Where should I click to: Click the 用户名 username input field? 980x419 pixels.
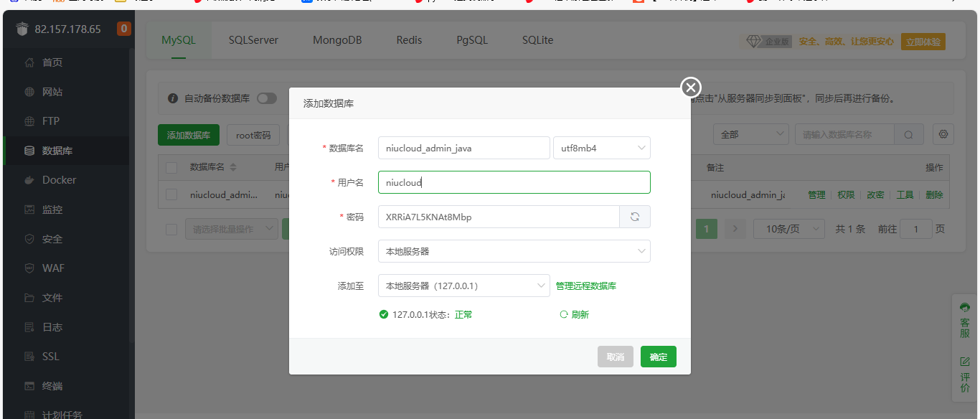pyautogui.click(x=514, y=182)
